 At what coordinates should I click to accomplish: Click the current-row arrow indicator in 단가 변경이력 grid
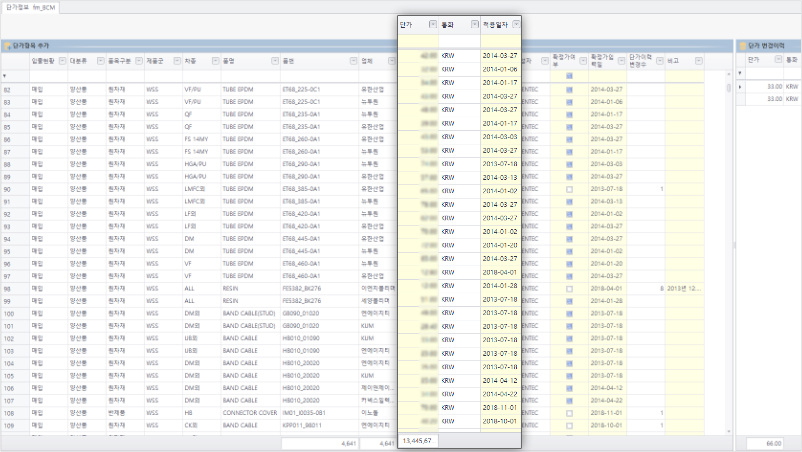pyautogui.click(x=740, y=86)
